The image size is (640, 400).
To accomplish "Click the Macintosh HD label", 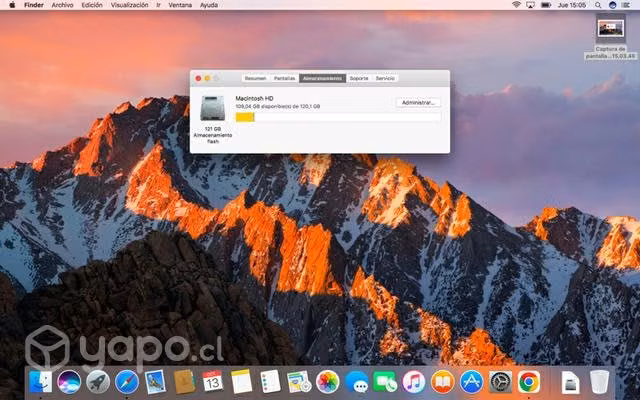I will tap(254, 98).
